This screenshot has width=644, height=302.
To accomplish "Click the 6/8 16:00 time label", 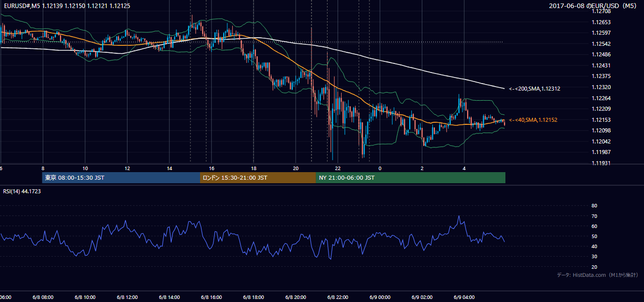I will tap(211, 297).
